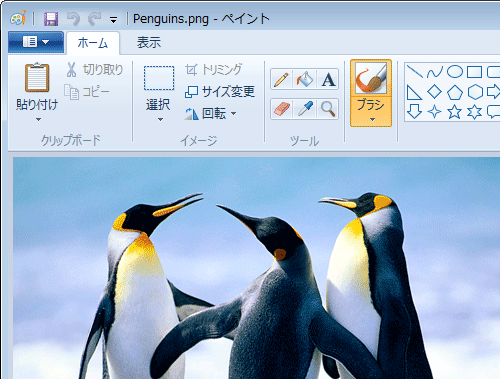Click the Save floppy disk icon
Screen dimensions: 500x379
tap(51, 19)
